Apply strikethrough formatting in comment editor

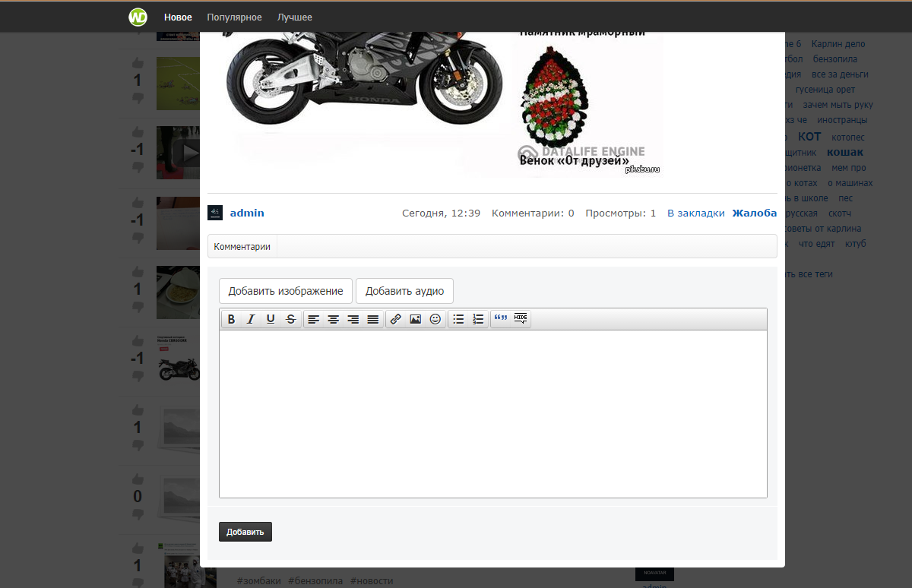coord(290,320)
